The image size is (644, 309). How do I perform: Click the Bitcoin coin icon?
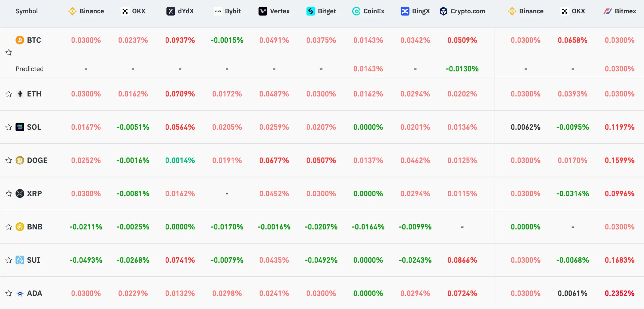click(x=20, y=40)
